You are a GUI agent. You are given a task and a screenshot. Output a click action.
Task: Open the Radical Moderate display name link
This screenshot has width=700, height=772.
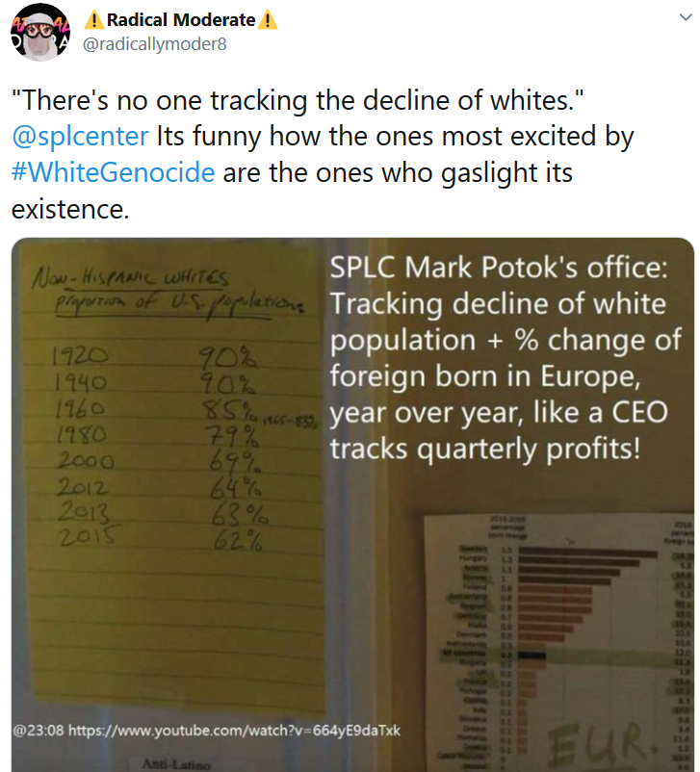click(x=181, y=20)
